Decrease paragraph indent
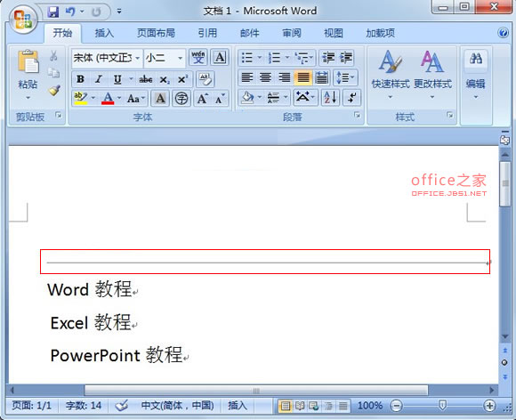 point(327,58)
